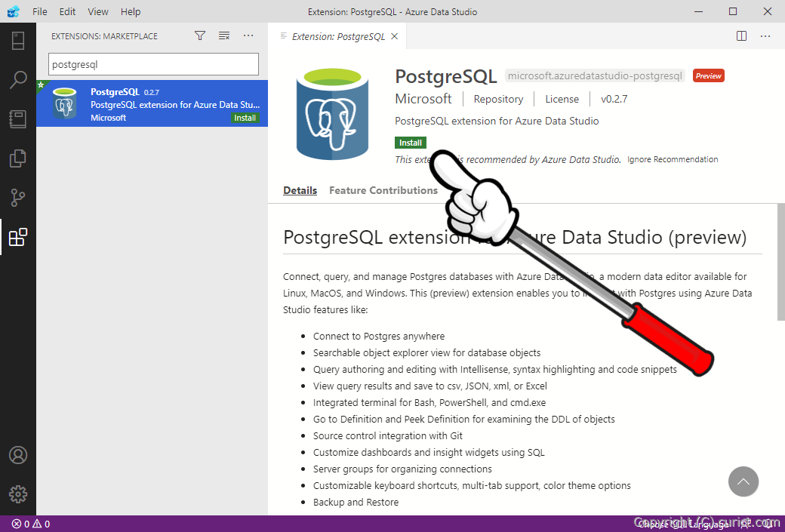Filter extensions using the funnel icon
Image resolution: width=785 pixels, height=532 pixels.
(199, 35)
